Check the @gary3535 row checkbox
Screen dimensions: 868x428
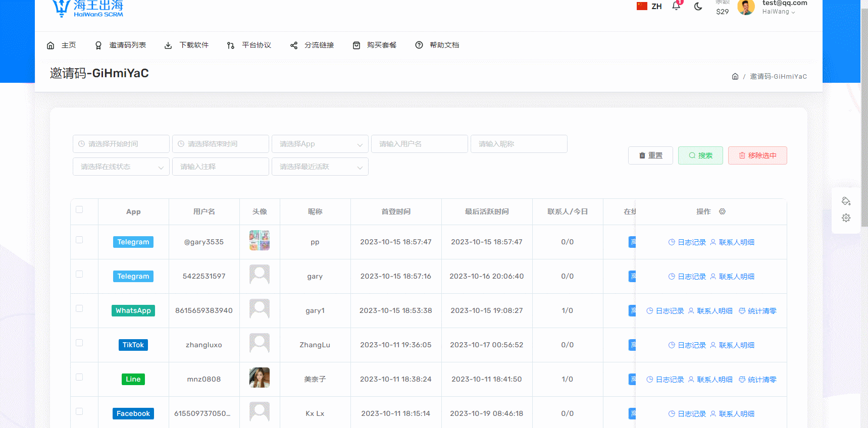click(79, 240)
